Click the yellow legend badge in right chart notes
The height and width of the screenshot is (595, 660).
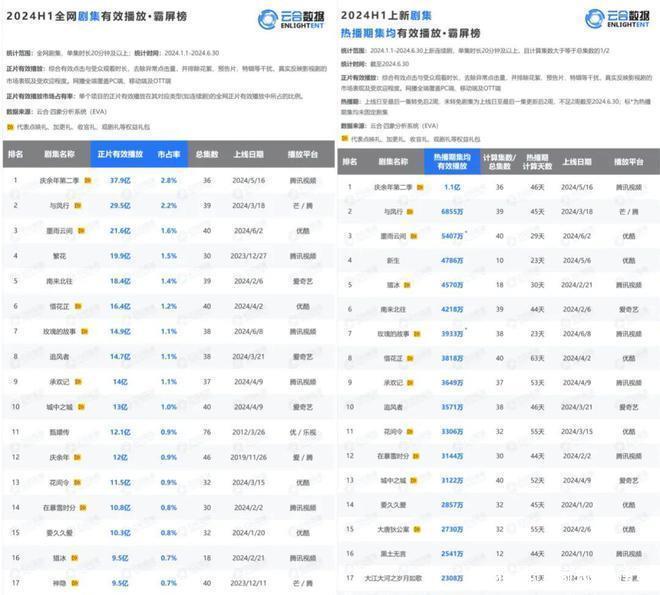(x=344, y=138)
